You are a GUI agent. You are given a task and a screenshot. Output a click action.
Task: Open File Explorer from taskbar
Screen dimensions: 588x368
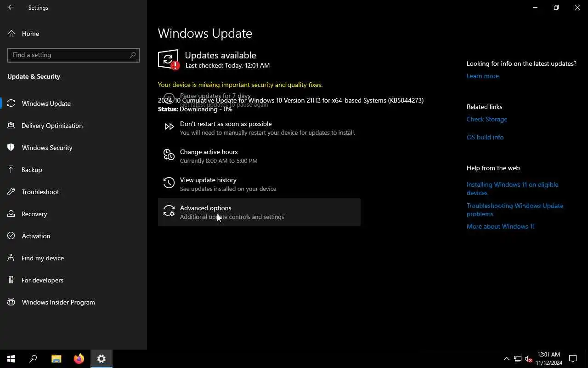click(x=56, y=359)
